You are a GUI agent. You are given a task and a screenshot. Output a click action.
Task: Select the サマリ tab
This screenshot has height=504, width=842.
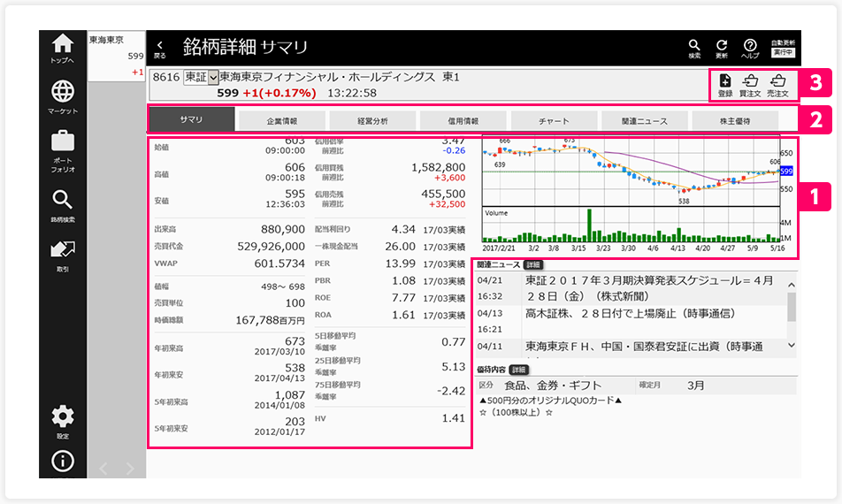pos(192,119)
